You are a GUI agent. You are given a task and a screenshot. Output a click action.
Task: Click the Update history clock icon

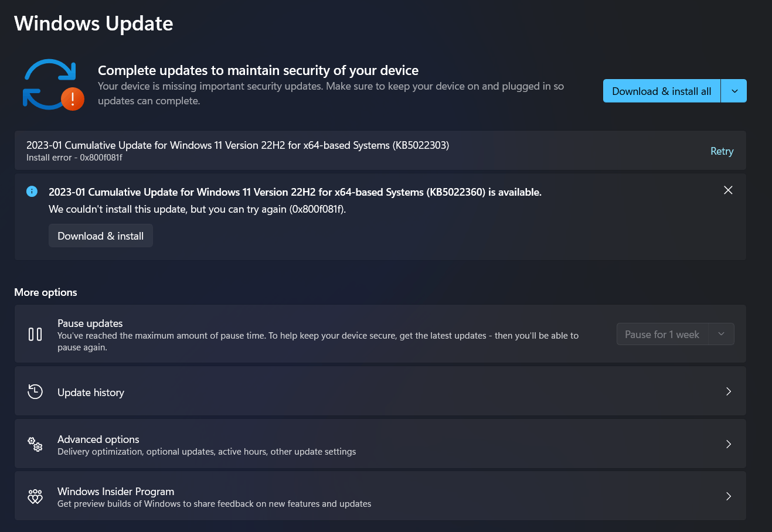pyautogui.click(x=35, y=391)
